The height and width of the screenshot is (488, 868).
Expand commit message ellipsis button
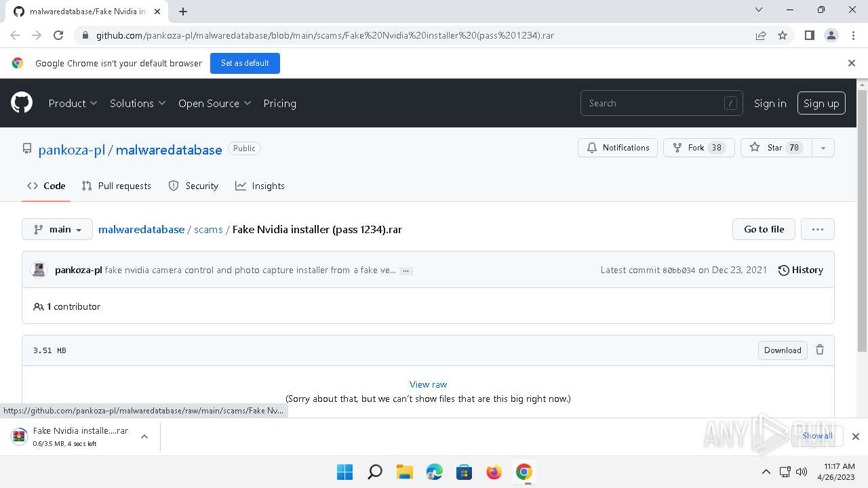coord(406,270)
